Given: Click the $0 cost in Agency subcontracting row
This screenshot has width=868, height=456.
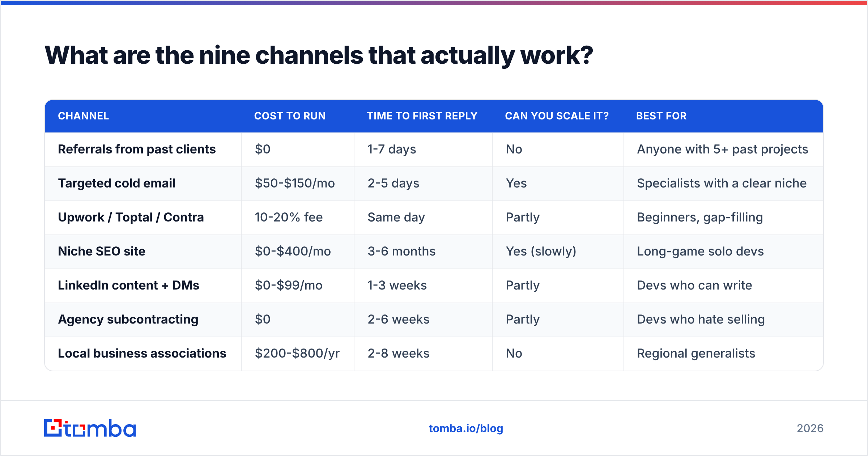Looking at the screenshot, I should [x=263, y=320].
